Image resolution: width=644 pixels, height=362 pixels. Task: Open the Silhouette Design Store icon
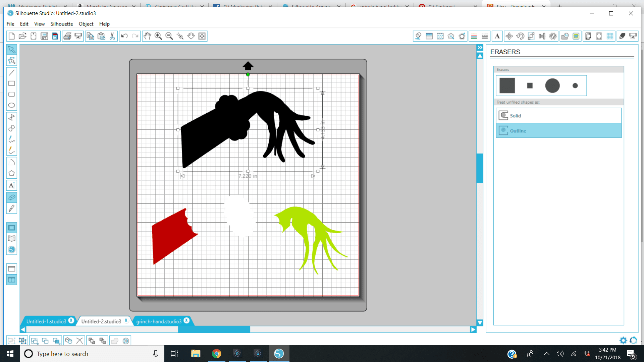[12, 250]
